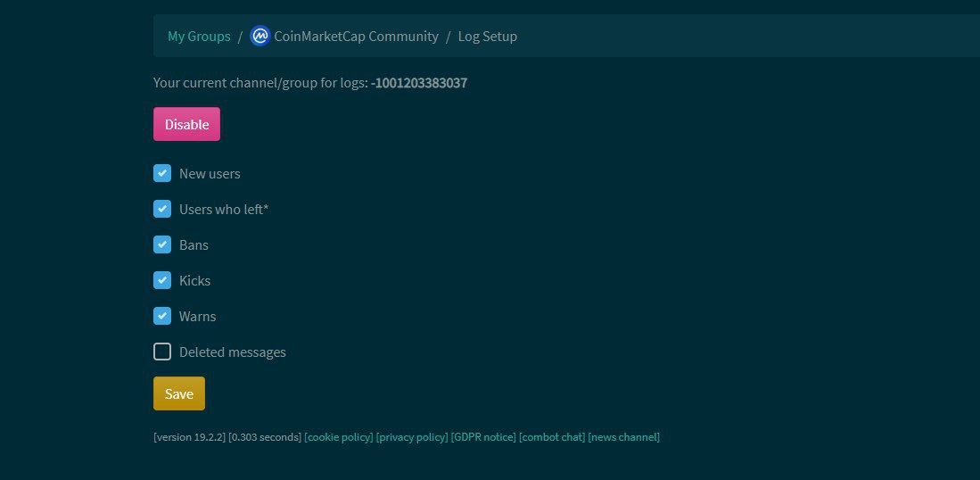Image resolution: width=980 pixels, height=480 pixels.
Task: Click the Disable logging button
Action: [x=186, y=124]
